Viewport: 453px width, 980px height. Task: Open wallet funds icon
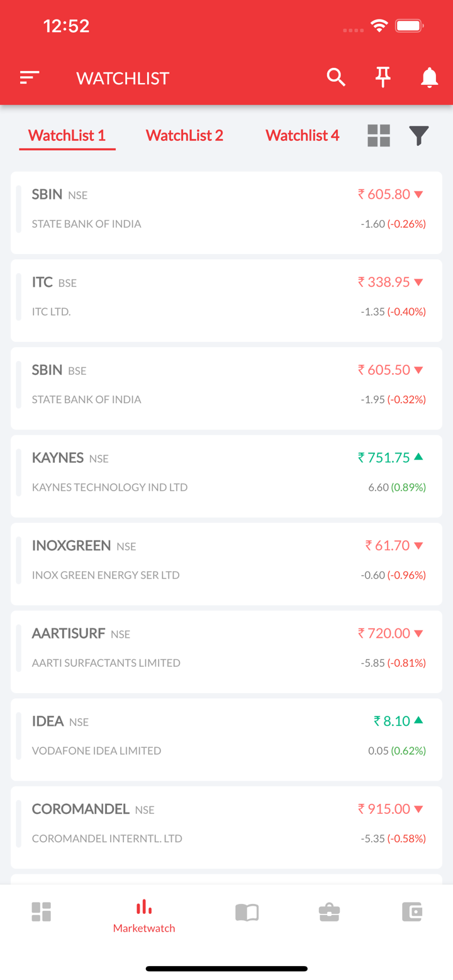coord(412,911)
